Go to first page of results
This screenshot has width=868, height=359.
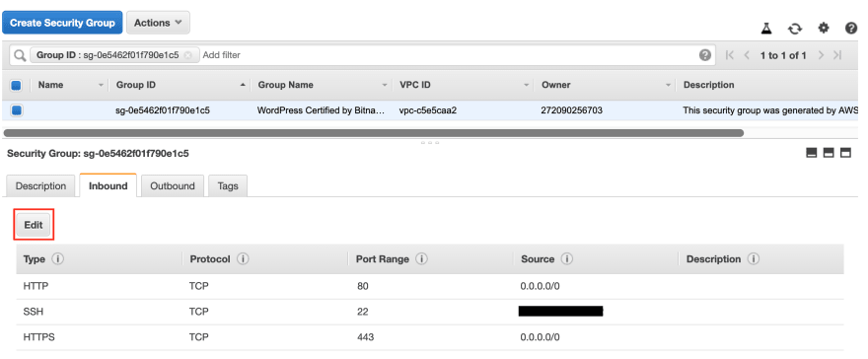pyautogui.click(x=730, y=55)
